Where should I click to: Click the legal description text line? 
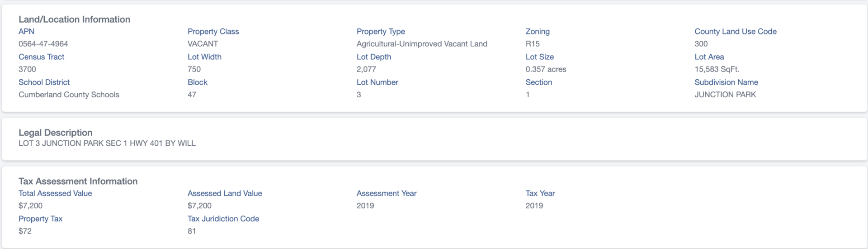coord(107,144)
